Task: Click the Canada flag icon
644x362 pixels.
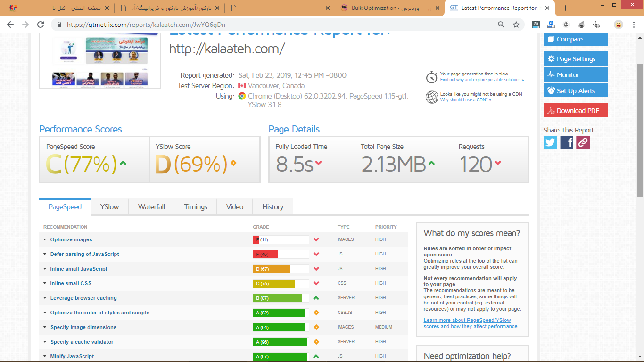Action: [242, 86]
